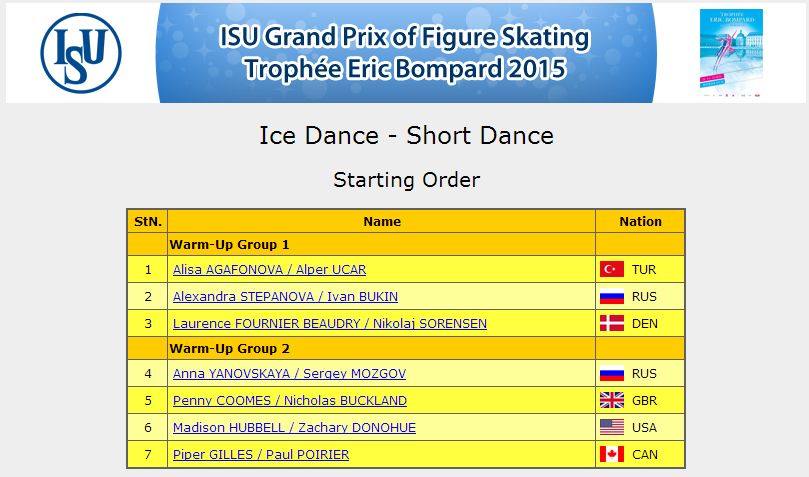Open Penny COOMES / Nicholas BUCKLAND link
Screen dimensions: 809x477
(290, 401)
